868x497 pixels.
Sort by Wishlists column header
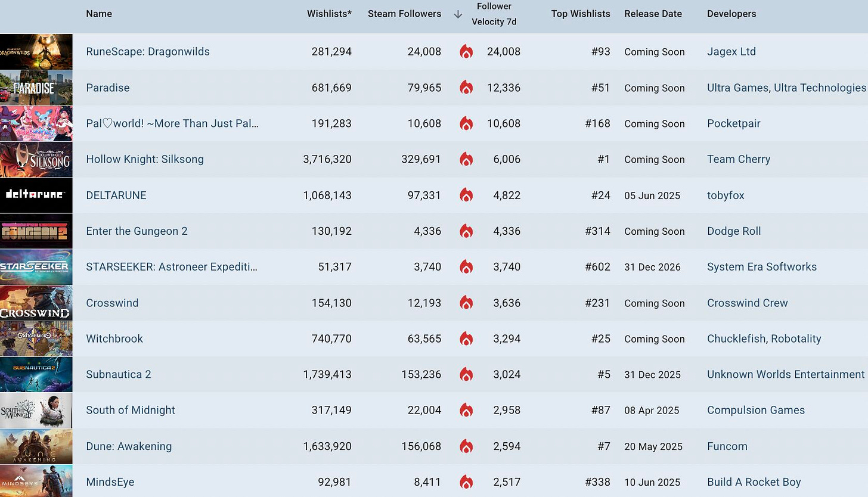click(x=329, y=14)
